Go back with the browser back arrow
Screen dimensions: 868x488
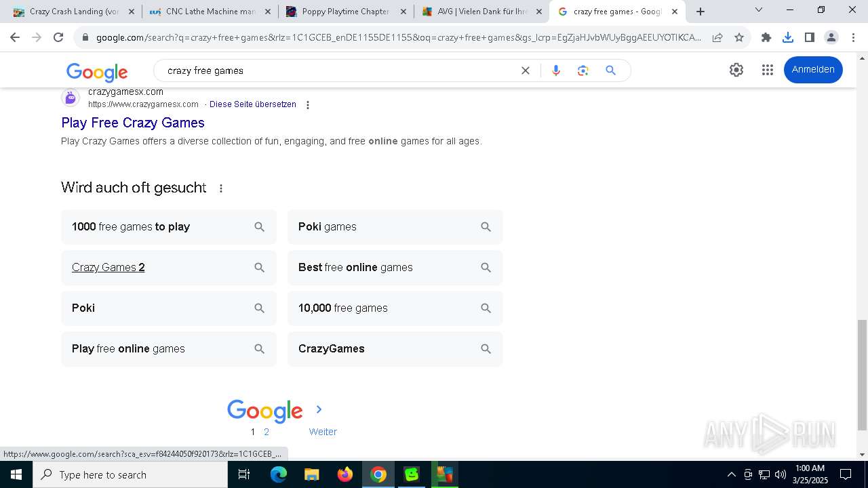click(x=15, y=37)
